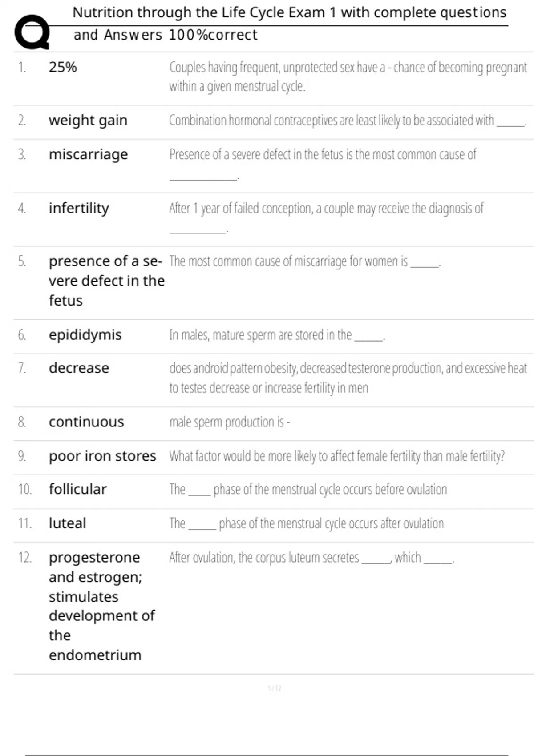Click the "infertility" term
This screenshot has height=756, width=534.
(79, 208)
